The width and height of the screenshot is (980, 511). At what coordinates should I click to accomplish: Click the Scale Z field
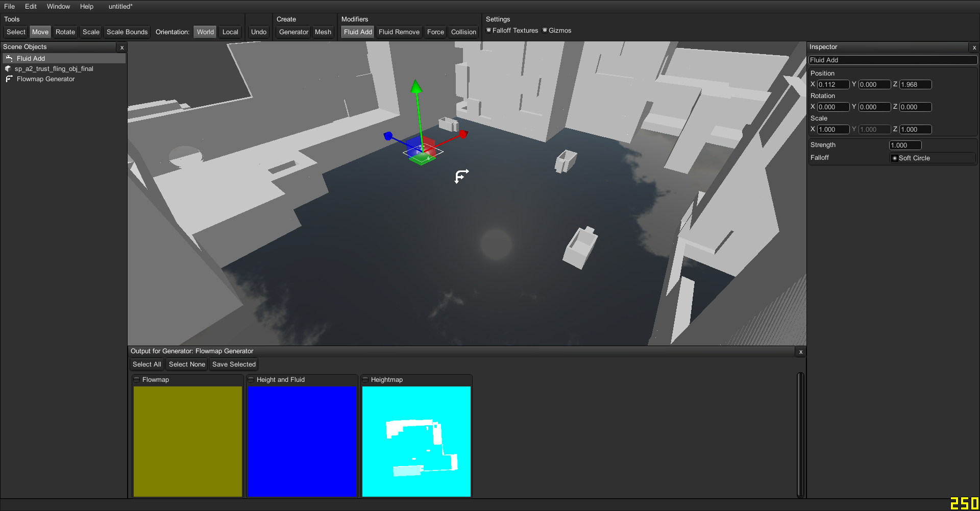[916, 130]
